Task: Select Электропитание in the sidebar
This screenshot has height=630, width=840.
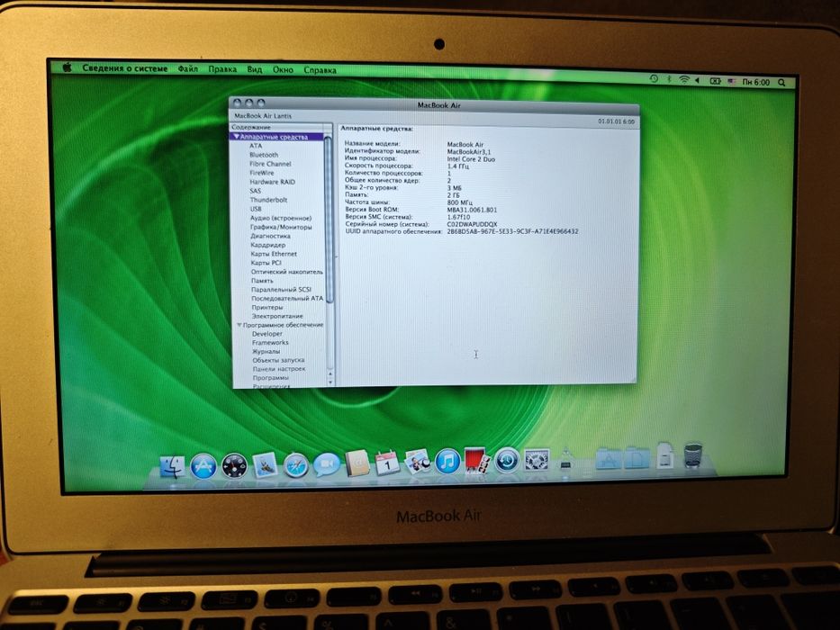Action: point(277,316)
